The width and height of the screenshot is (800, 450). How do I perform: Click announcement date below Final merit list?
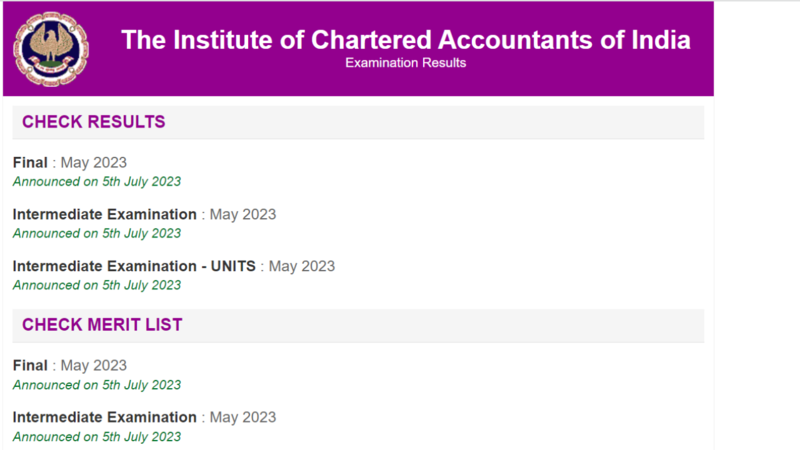pyautogui.click(x=97, y=385)
